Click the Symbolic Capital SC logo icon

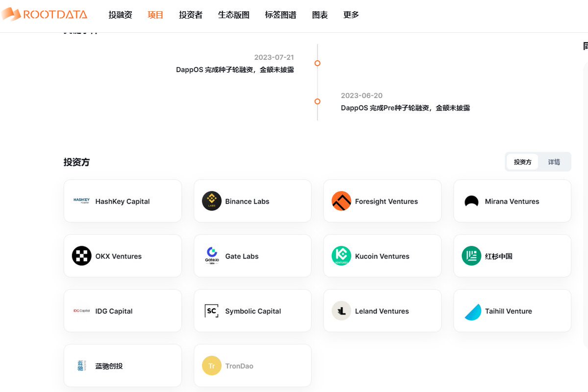(x=212, y=311)
